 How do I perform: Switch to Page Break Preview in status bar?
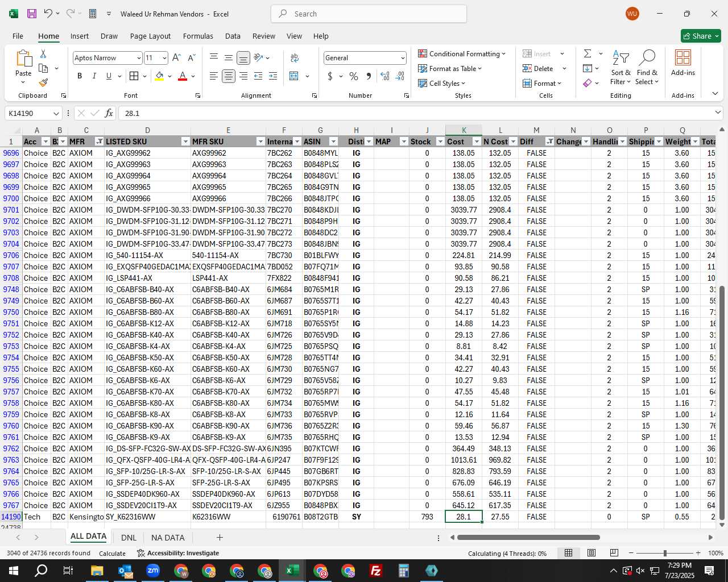tap(614, 553)
